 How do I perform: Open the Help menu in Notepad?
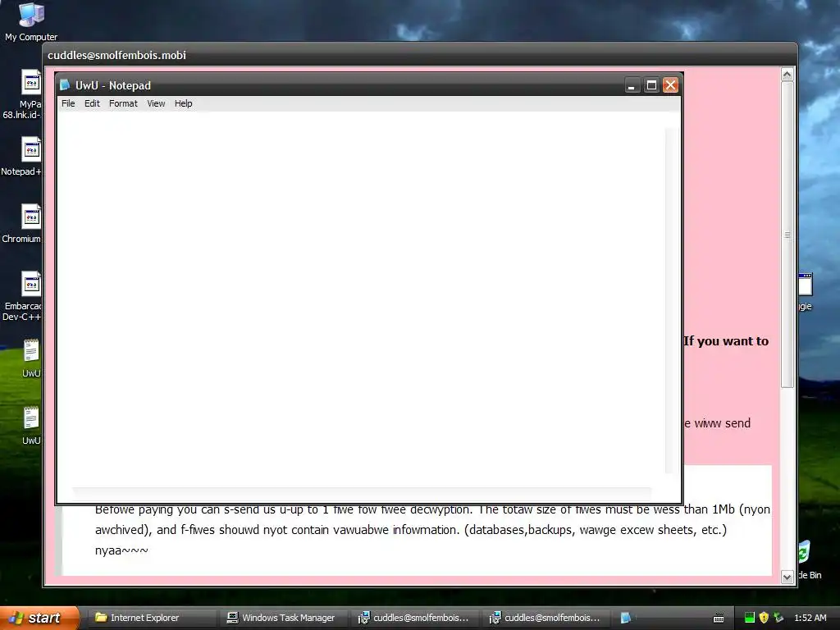[x=183, y=103]
